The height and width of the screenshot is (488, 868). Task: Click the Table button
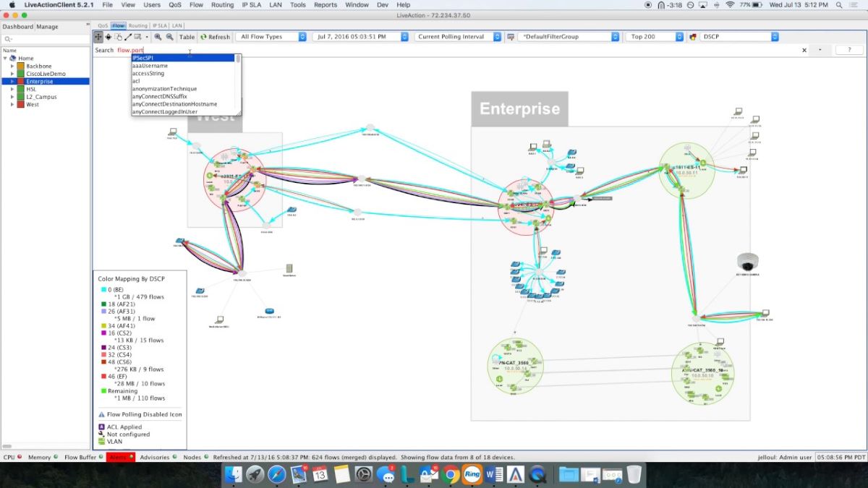[x=187, y=36]
